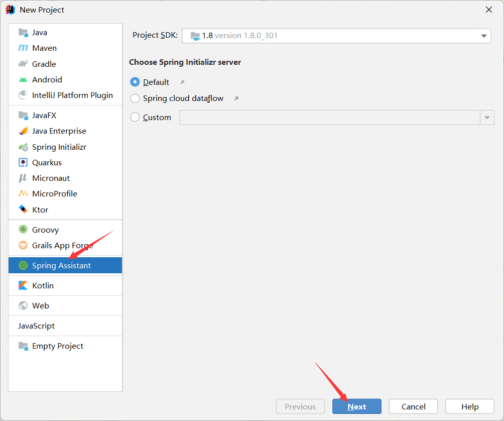Expand the Custom server URL dropdown arrow
The image size is (504, 421).
pyautogui.click(x=487, y=118)
